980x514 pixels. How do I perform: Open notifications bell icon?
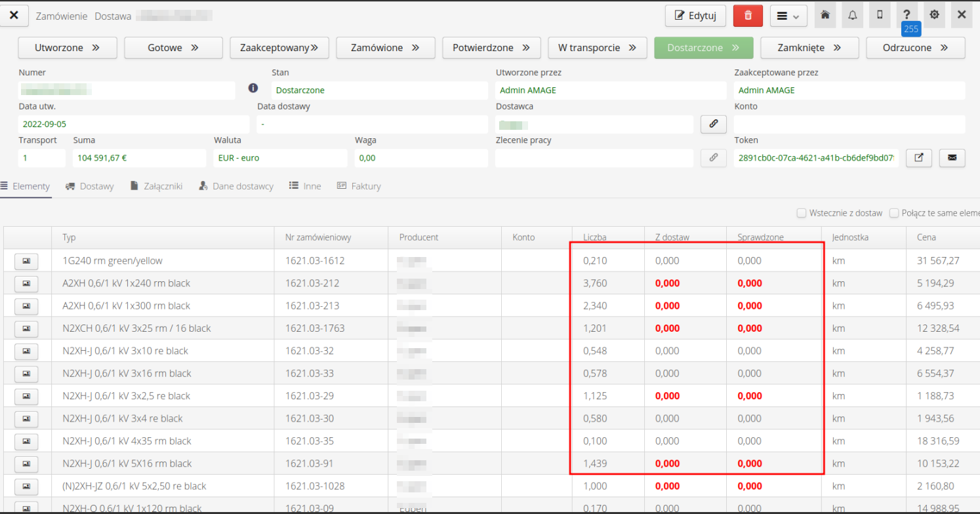pyautogui.click(x=852, y=15)
